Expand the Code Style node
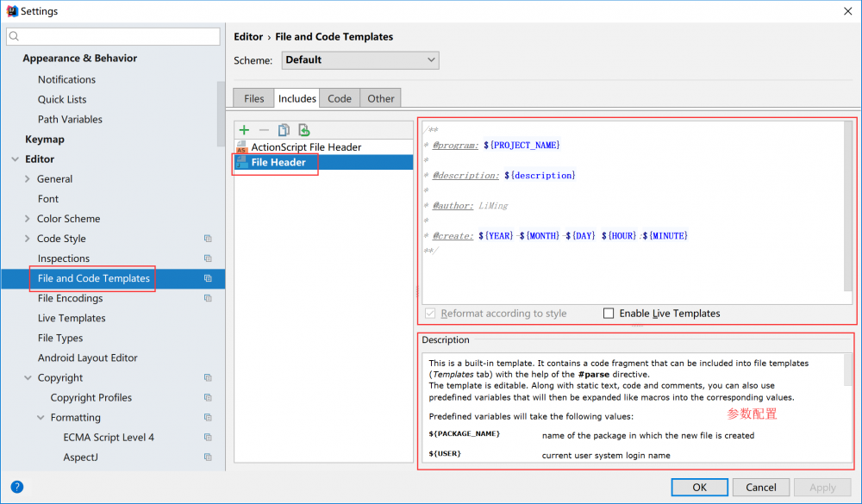Screen dimensions: 862x504 coord(27,239)
